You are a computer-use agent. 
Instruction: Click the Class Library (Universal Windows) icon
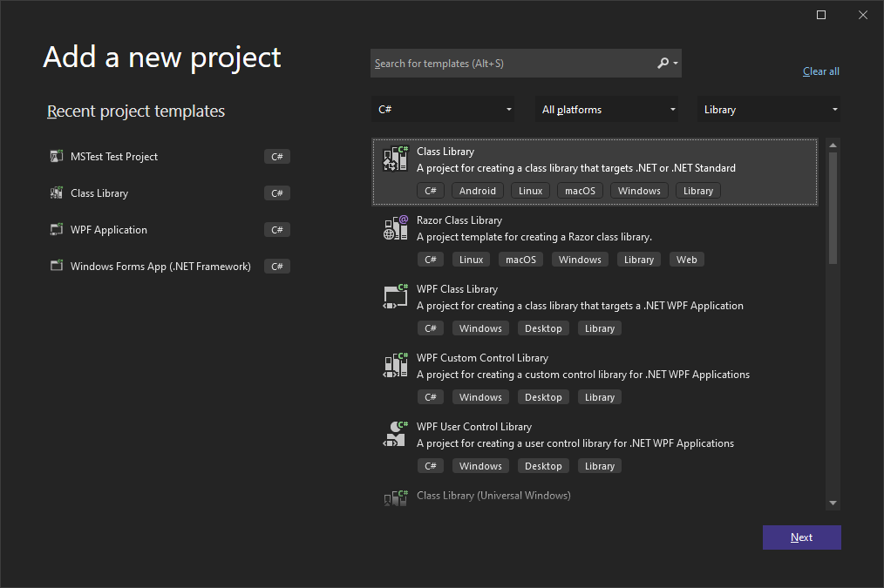pyautogui.click(x=395, y=498)
